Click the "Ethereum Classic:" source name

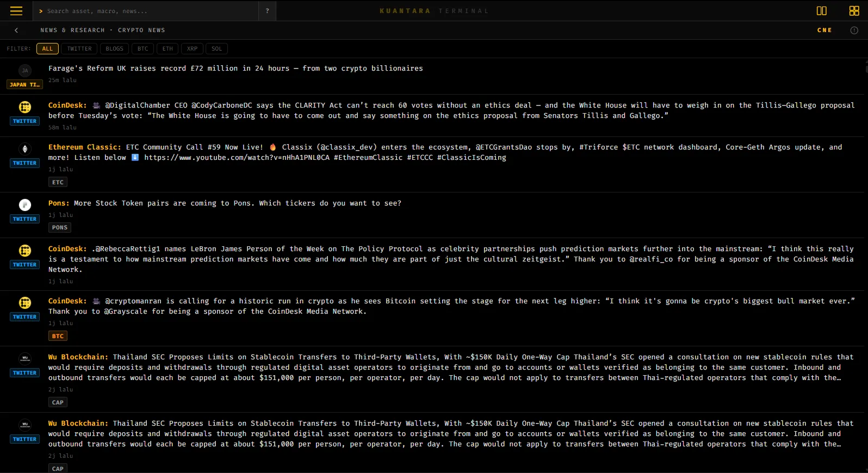point(85,147)
